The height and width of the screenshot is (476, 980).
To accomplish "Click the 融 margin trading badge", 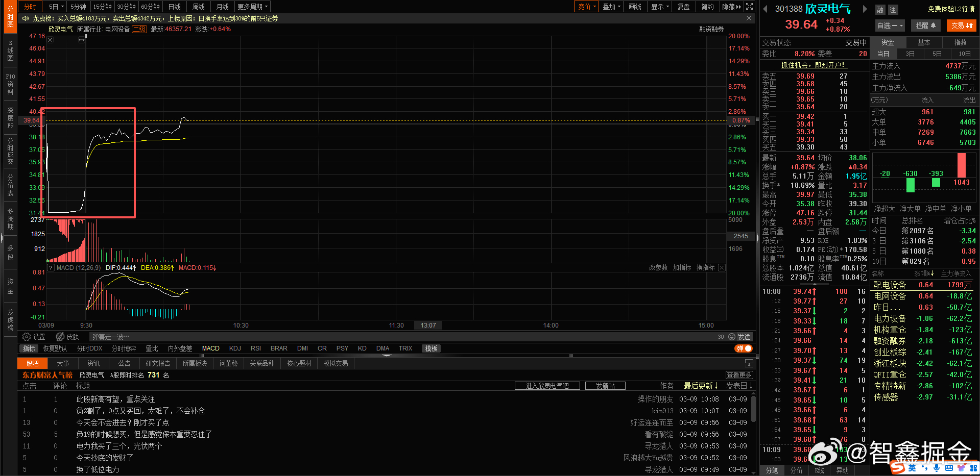I will click(880, 10).
